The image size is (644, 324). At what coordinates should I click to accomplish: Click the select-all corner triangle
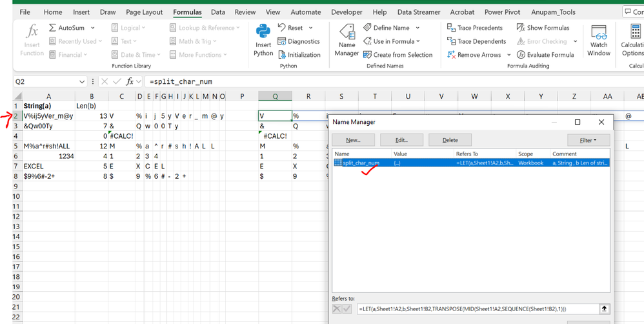tap(17, 97)
